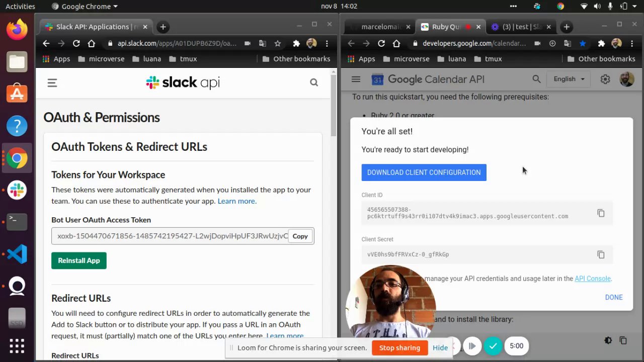Click the Loom webcam bubble
The width and height of the screenshot is (644, 362).
point(391,302)
